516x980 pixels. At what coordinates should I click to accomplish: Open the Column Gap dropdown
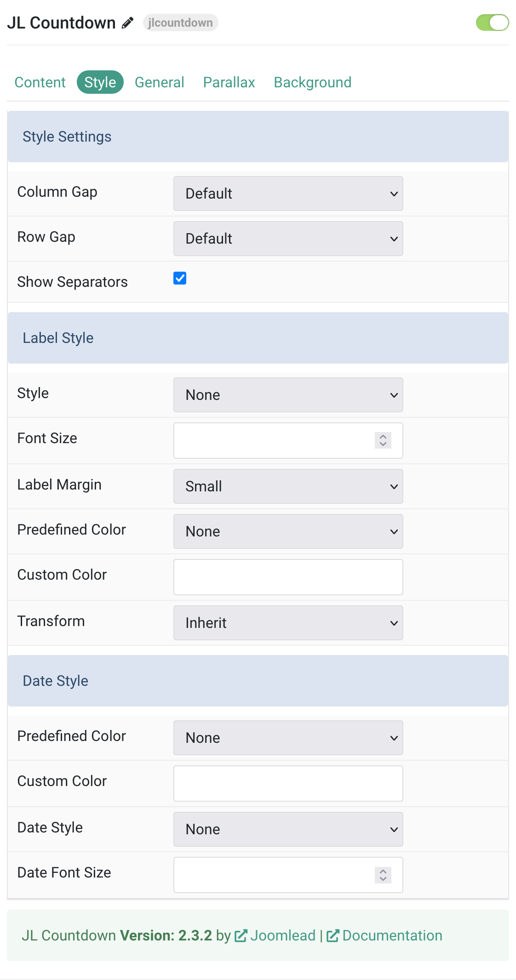[x=288, y=194]
